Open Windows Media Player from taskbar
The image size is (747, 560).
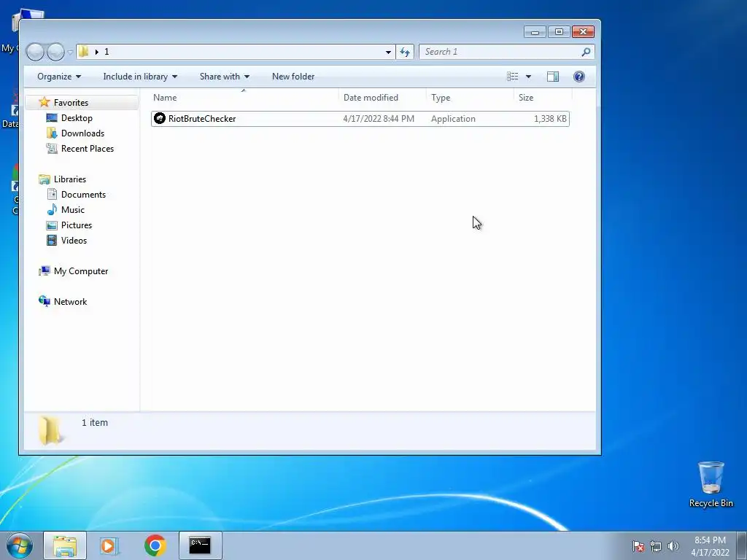point(109,545)
